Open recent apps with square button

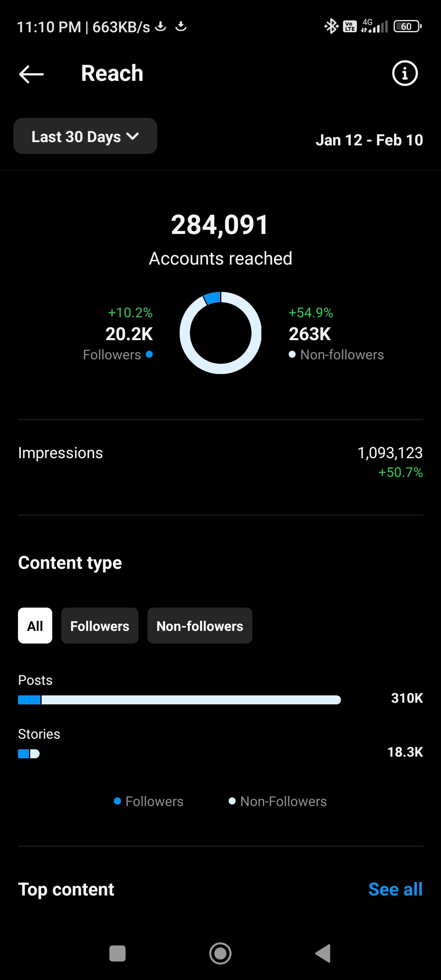(x=118, y=954)
